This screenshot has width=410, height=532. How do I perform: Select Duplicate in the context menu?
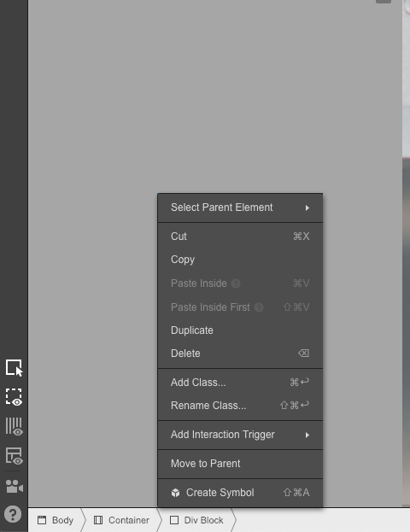tap(240, 330)
